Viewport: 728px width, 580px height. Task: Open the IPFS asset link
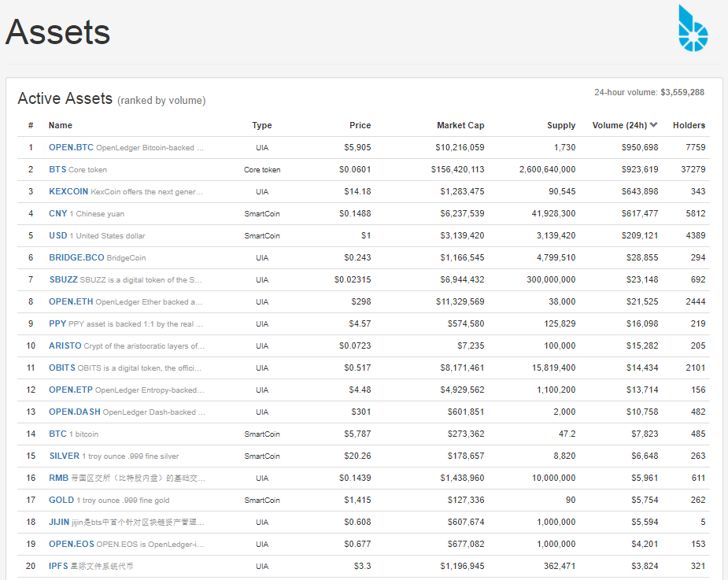point(58,567)
